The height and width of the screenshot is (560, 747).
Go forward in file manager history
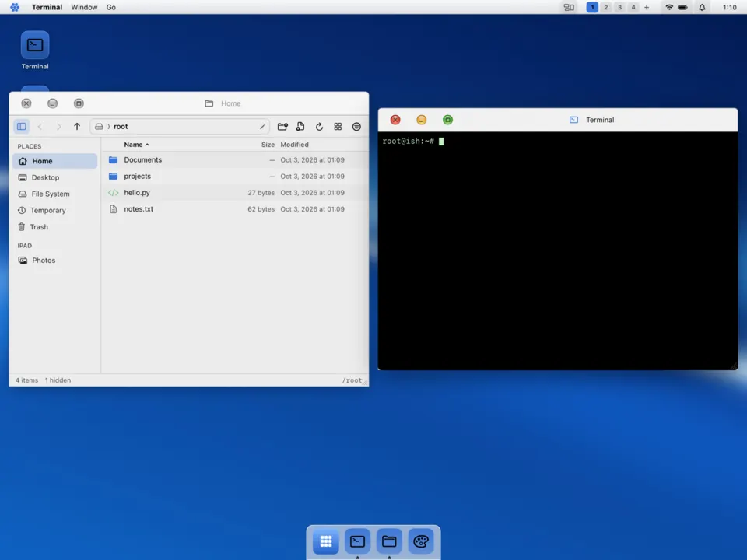coord(58,127)
